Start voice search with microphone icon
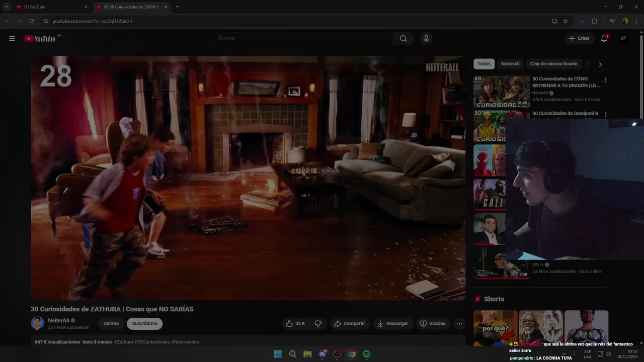Image resolution: width=644 pixels, height=362 pixels. click(426, 38)
